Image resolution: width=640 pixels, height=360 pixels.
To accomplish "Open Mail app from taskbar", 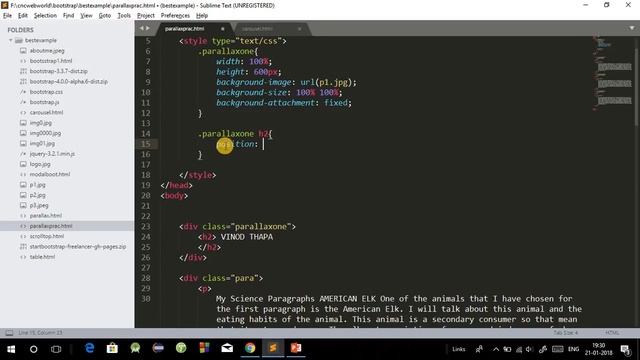I will [227, 348].
